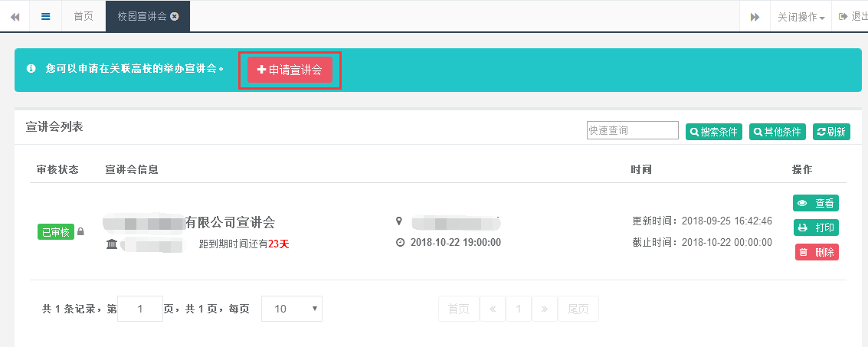Close the 校园宣讲会 tab with its x icon
This screenshot has height=347, width=868.
pyautogui.click(x=175, y=16)
